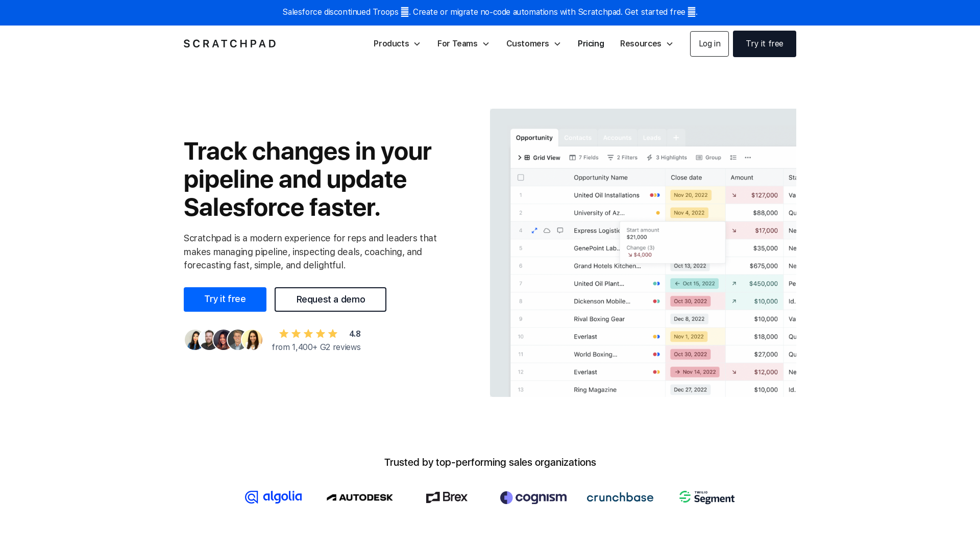The width and height of the screenshot is (980, 551).
Task: Click the G2 reviews text link
Action: click(x=316, y=347)
